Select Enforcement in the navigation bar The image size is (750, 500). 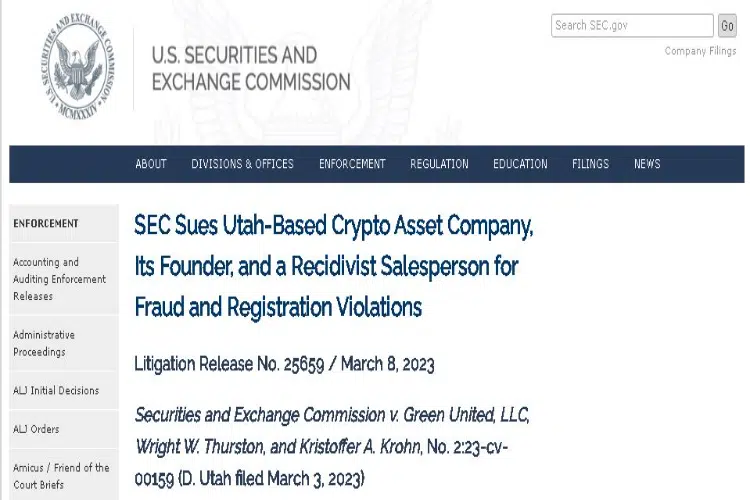[x=352, y=164]
